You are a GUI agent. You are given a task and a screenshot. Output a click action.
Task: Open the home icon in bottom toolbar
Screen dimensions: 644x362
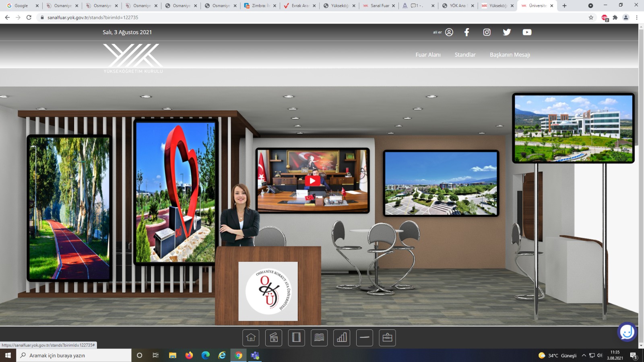click(251, 338)
